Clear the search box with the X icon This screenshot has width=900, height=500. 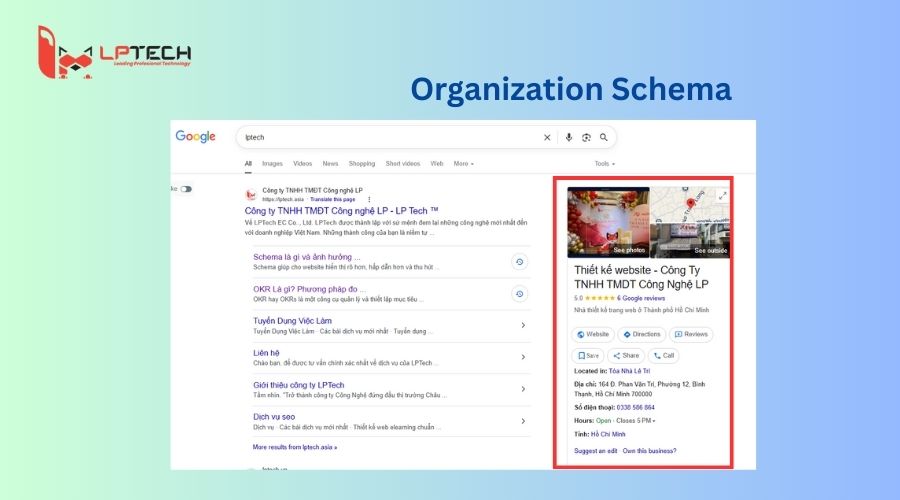tap(547, 137)
